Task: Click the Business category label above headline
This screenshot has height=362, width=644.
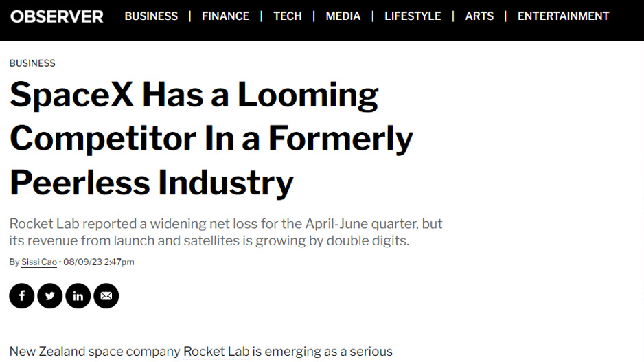Action: (32, 63)
